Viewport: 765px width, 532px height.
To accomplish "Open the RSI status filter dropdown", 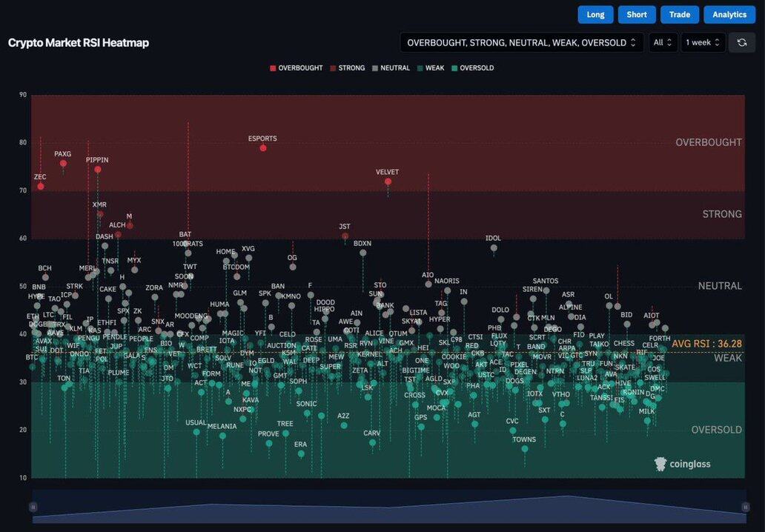I will tap(521, 43).
